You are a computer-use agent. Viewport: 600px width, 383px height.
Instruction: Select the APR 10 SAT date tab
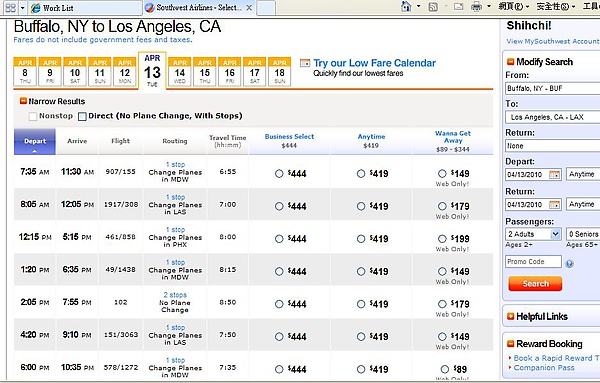(x=75, y=72)
